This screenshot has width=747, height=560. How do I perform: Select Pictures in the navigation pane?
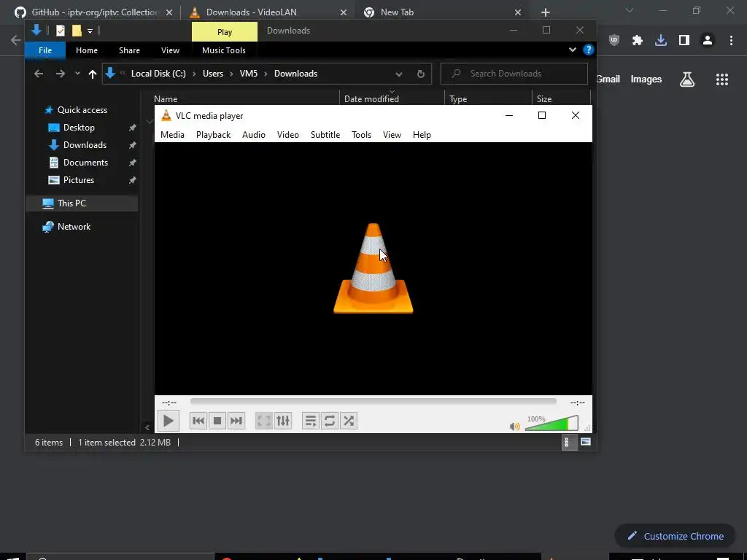(78, 180)
